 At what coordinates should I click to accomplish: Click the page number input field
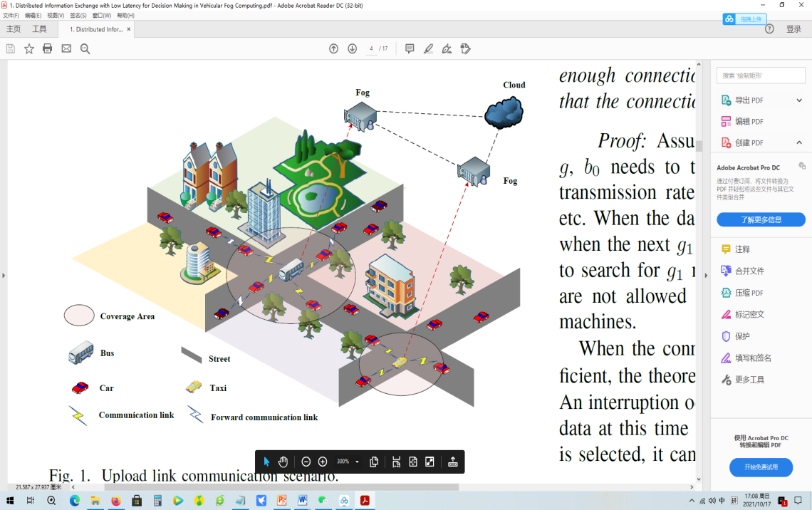[372, 48]
